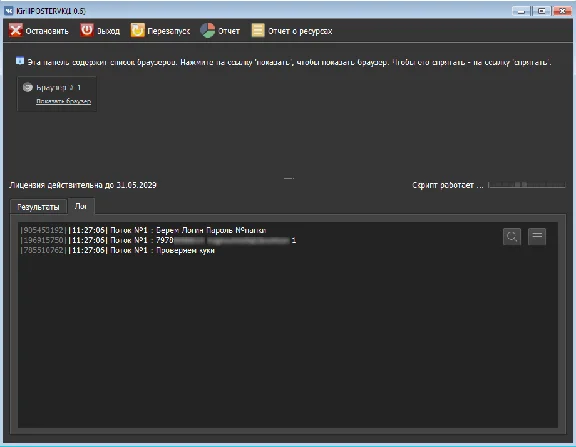Click log line Берем Логин Пароль
Screen dimensions: 576x447
click(x=143, y=230)
